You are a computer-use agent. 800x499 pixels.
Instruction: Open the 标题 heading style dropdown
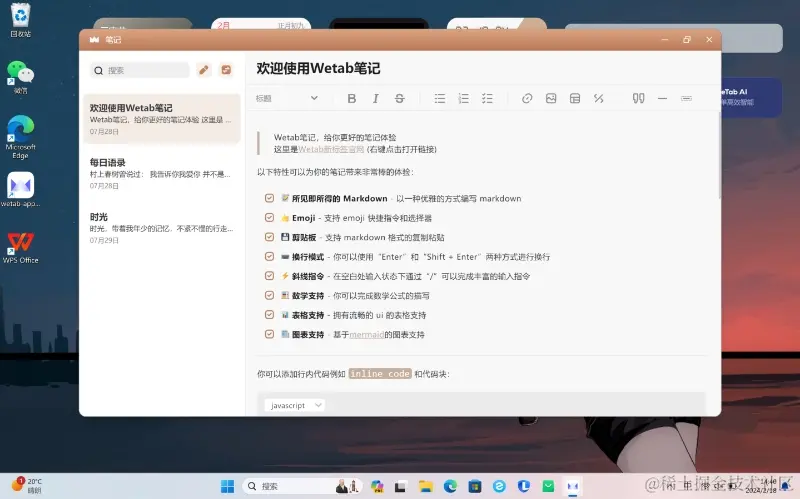click(x=287, y=98)
